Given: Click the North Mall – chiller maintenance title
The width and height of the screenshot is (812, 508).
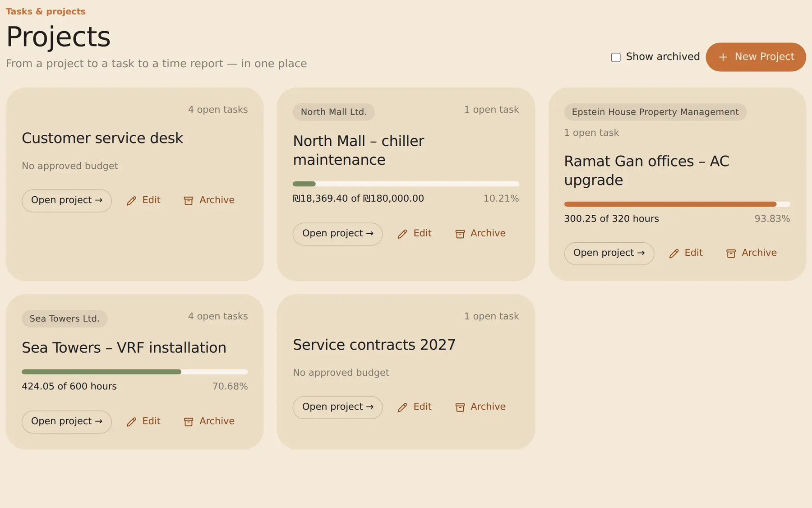Looking at the screenshot, I should click(x=359, y=150).
